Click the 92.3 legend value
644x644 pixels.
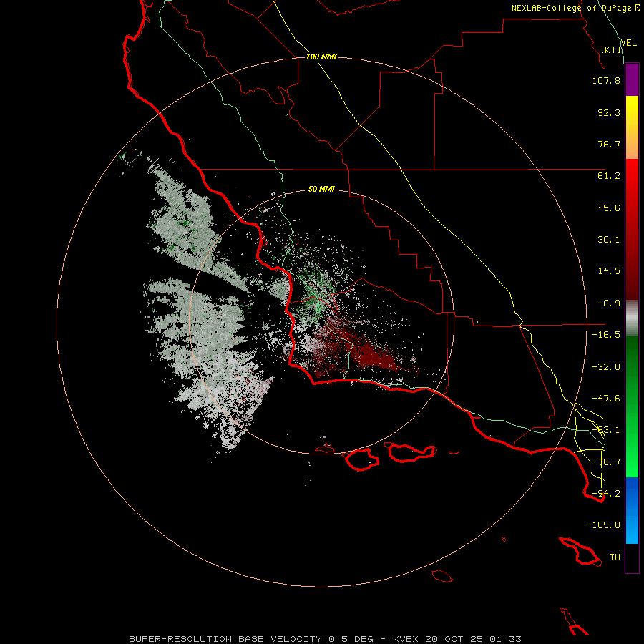tap(609, 112)
